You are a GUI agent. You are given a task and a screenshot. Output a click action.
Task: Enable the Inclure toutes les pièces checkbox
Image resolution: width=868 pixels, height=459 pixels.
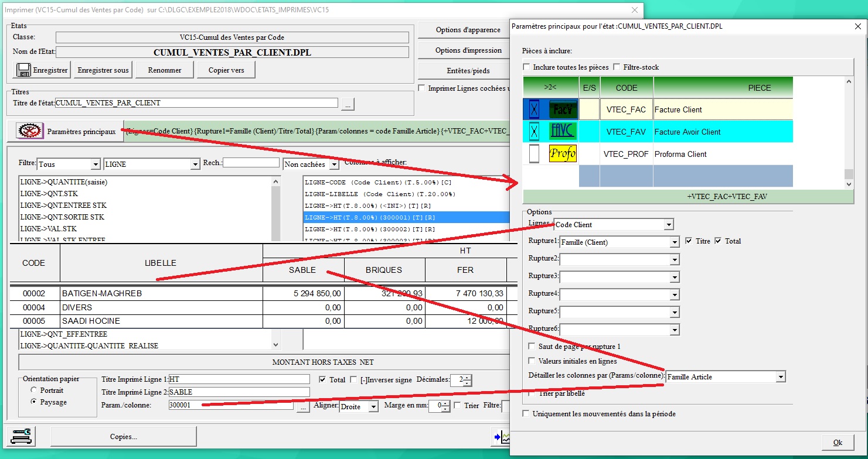coord(526,67)
